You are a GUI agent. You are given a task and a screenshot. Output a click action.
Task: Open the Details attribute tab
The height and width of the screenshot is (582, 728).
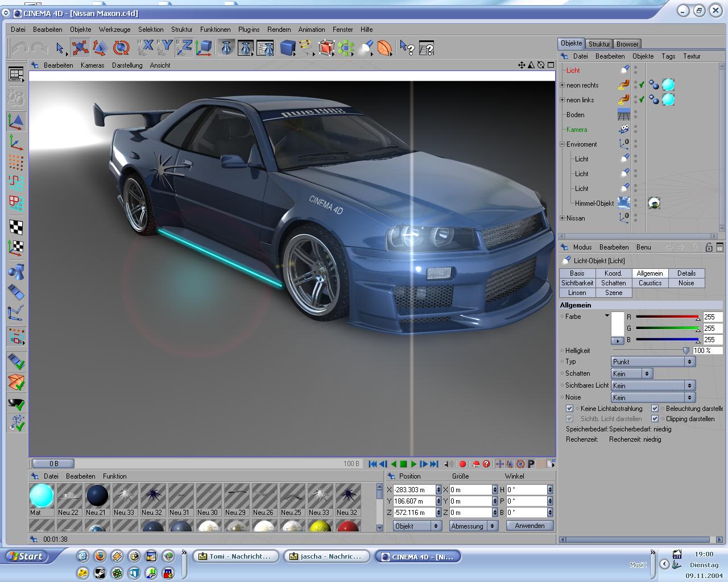click(x=686, y=273)
